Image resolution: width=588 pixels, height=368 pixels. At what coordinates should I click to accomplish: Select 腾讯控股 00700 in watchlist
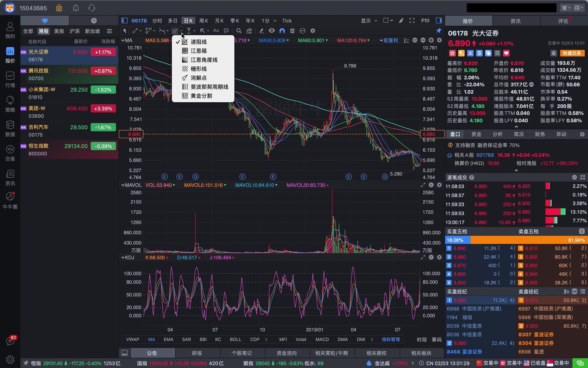(69, 74)
